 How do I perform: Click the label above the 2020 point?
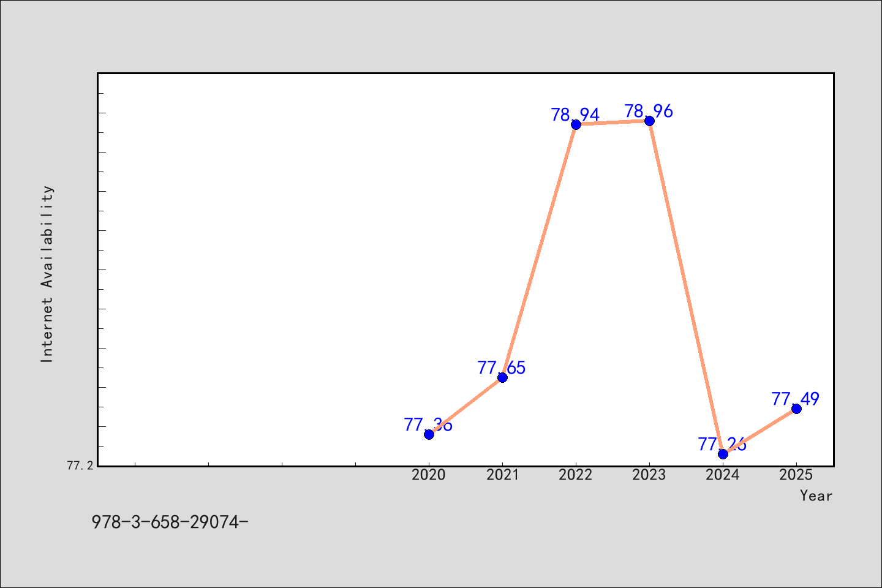click(x=428, y=424)
